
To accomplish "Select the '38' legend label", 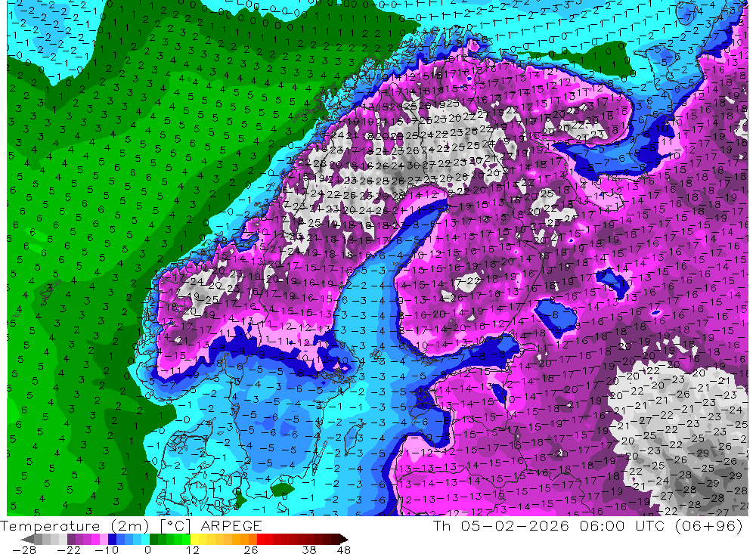I will tap(309, 549).
